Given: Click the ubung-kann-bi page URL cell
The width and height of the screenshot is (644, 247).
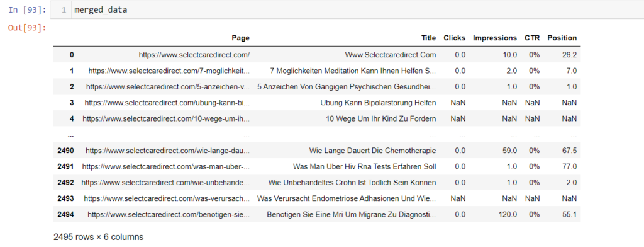Looking at the screenshot, I should [167, 103].
